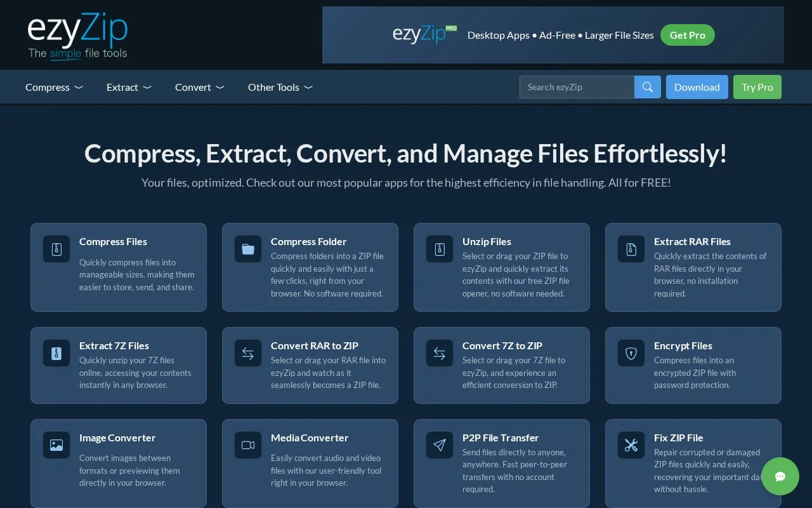This screenshot has height=508, width=812.
Task: Click the Fix ZIP File tools icon
Action: pos(631,445)
